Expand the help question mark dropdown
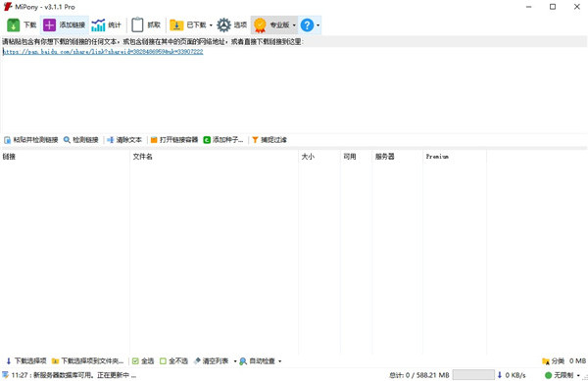This screenshot has height=381, width=588. click(x=318, y=25)
